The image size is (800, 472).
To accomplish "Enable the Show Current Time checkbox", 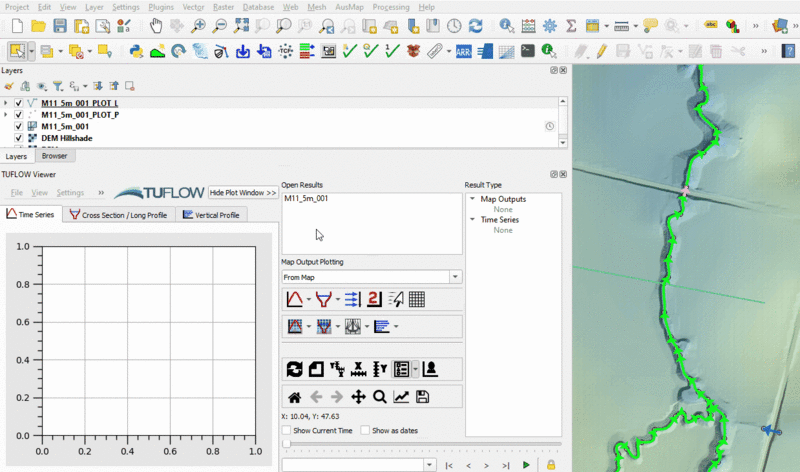I will click(288, 430).
